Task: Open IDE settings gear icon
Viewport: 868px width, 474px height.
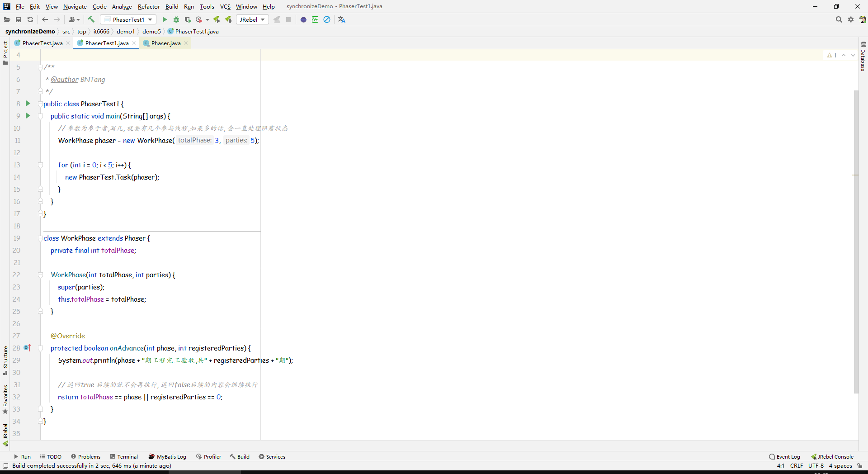Action: [851, 19]
